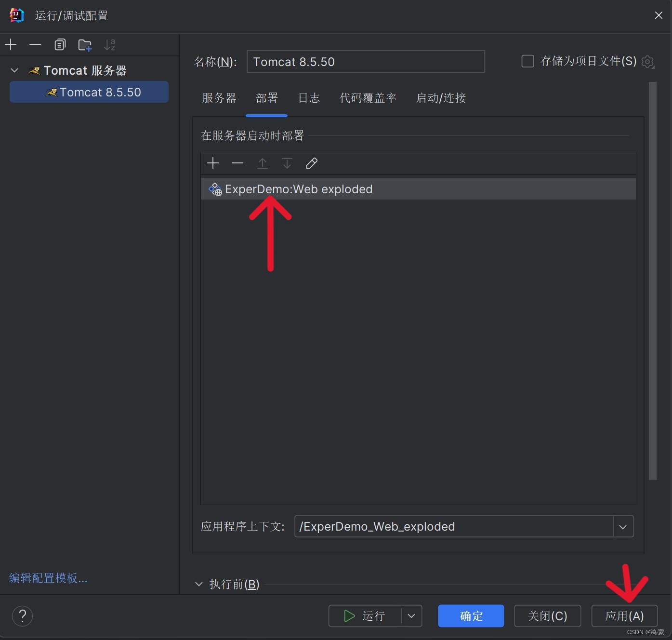
Task: Move the deployment artifact down
Action: click(x=287, y=163)
